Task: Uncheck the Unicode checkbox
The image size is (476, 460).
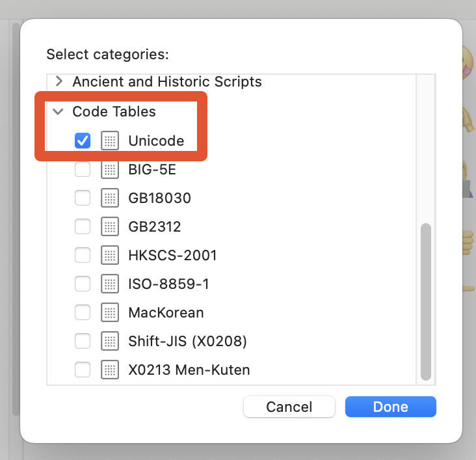Action: 83,141
